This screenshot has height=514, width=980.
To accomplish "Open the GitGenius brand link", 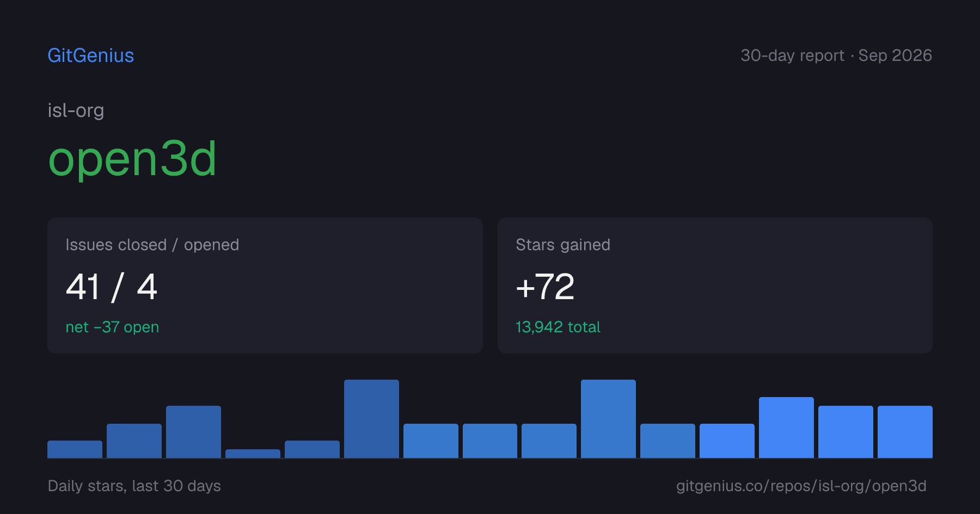I will (91, 55).
